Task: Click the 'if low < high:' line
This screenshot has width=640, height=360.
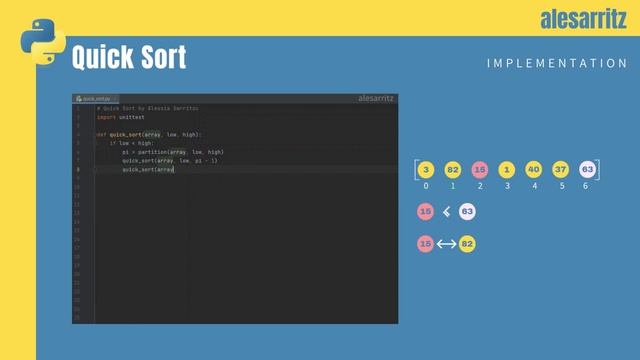Action: point(131,143)
